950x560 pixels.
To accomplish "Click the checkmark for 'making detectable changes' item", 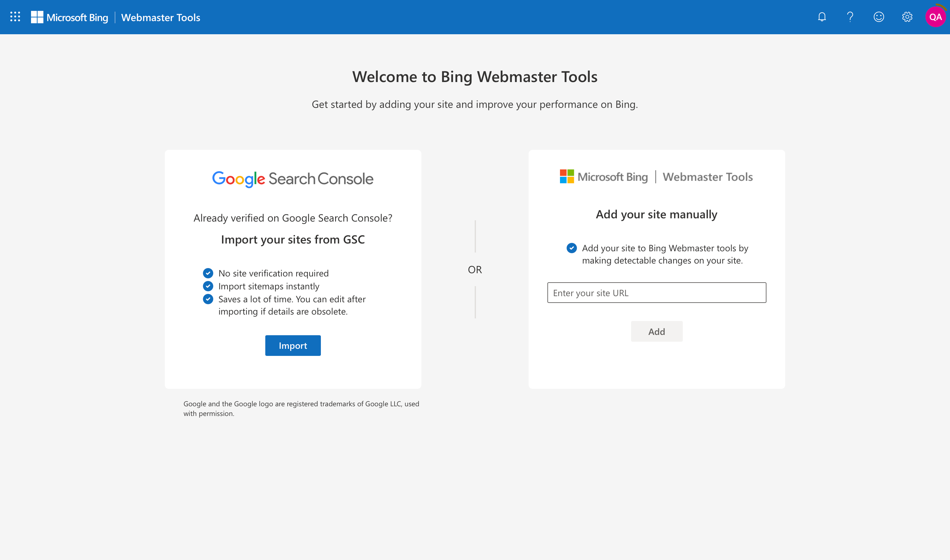I will point(571,248).
